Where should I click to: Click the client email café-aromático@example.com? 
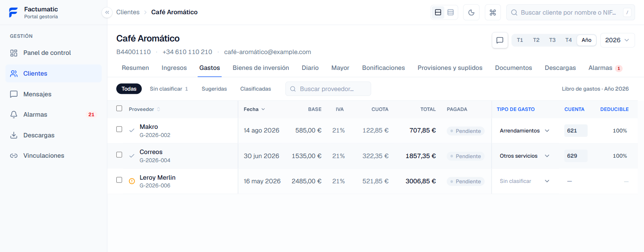[268, 52]
